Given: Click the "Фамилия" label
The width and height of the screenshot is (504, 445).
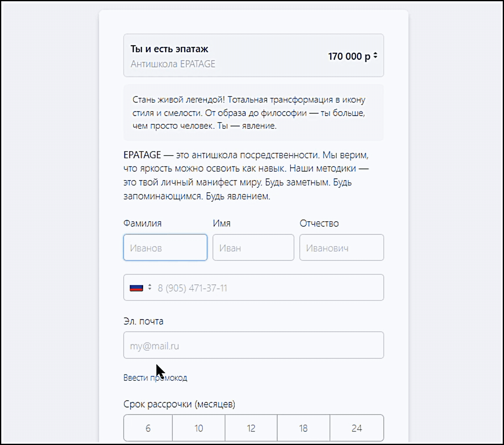Looking at the screenshot, I should [142, 223].
